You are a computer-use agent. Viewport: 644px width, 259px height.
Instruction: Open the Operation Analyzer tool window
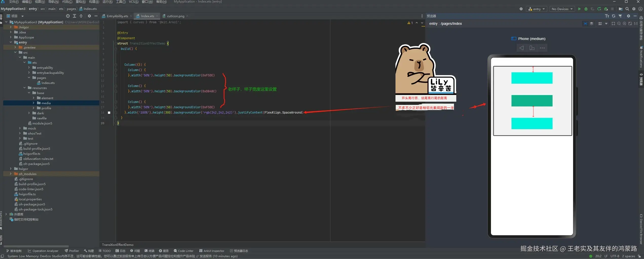(43, 251)
